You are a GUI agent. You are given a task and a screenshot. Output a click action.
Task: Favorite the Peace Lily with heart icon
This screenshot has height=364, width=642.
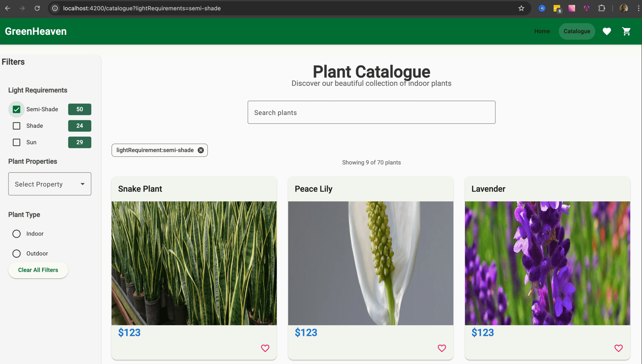(441, 348)
